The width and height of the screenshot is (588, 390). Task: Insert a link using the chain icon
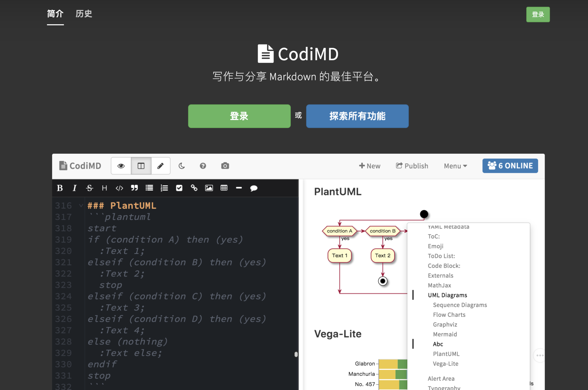194,188
